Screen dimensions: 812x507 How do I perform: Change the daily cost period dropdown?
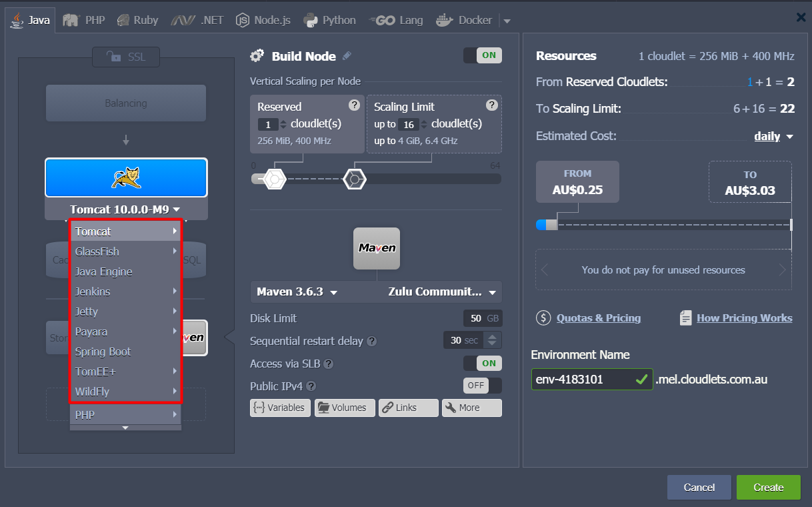click(773, 136)
